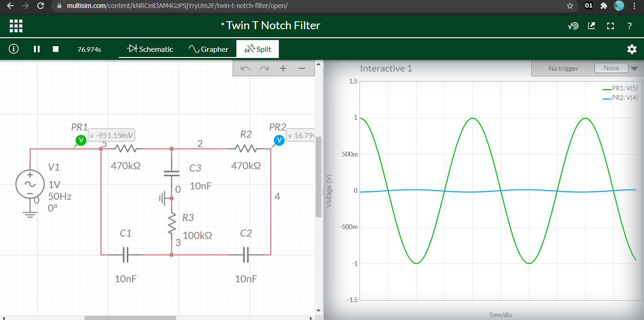
Task: Zoom in on schematic with plus
Action: [283, 68]
